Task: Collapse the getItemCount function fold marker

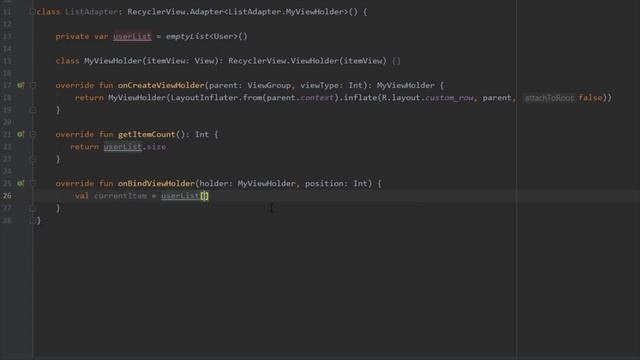Action: click(33, 134)
